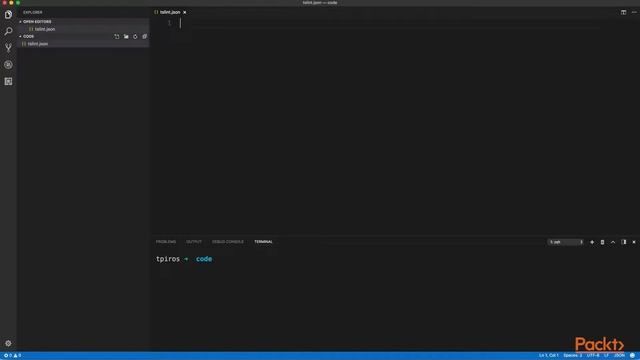Switch to the OUTPUT panel tab
Viewport: 640px width, 360px height.
tap(194, 242)
